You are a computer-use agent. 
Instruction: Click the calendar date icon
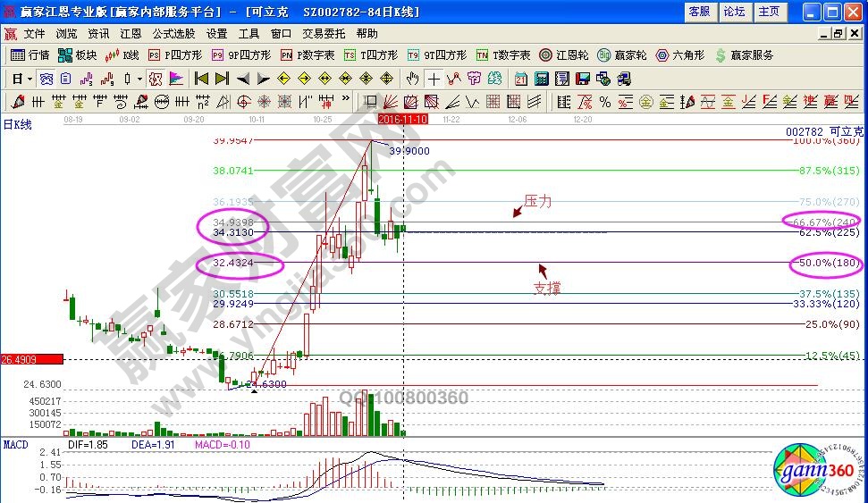tap(520, 79)
